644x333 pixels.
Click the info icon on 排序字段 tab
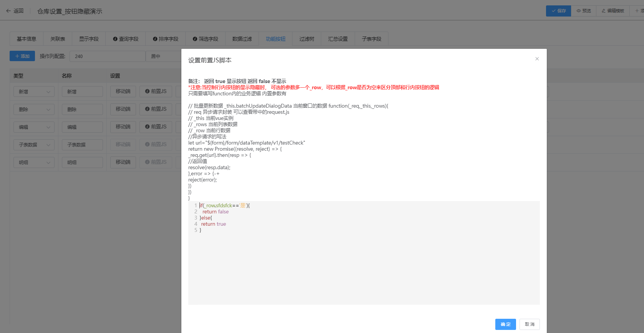click(x=155, y=39)
